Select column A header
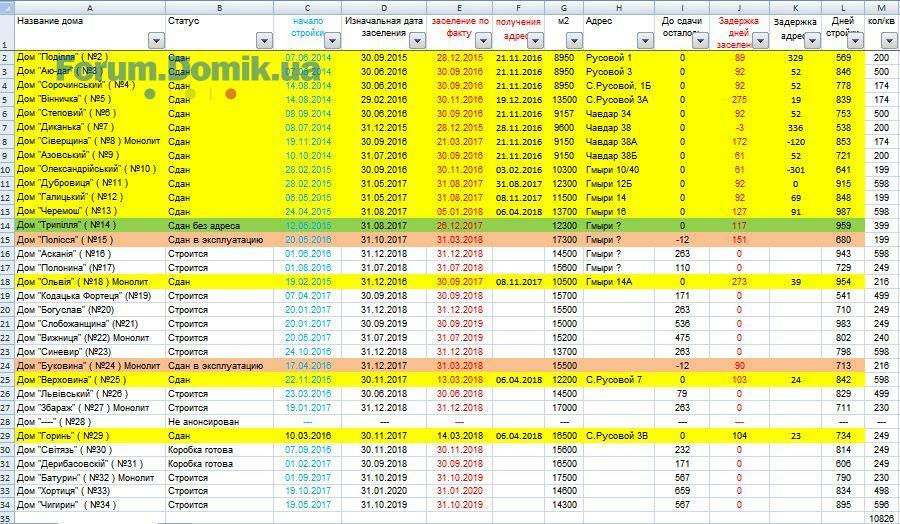The width and height of the screenshot is (900, 524). 90,7
